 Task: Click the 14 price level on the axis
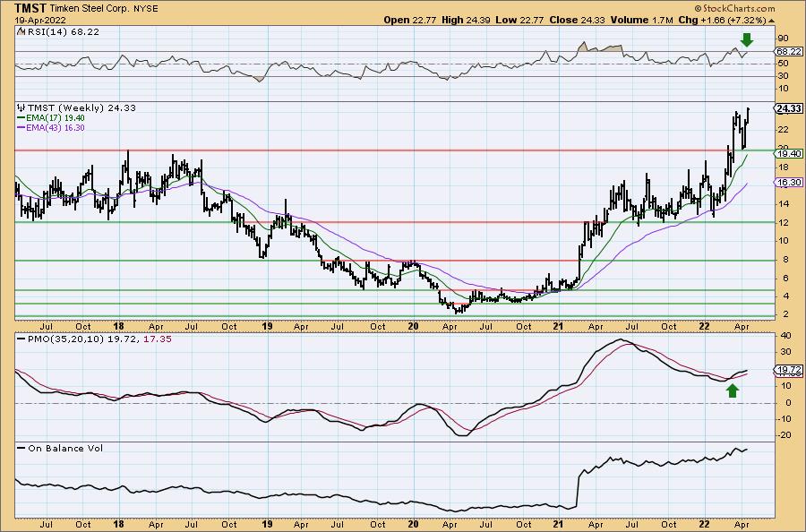783,203
